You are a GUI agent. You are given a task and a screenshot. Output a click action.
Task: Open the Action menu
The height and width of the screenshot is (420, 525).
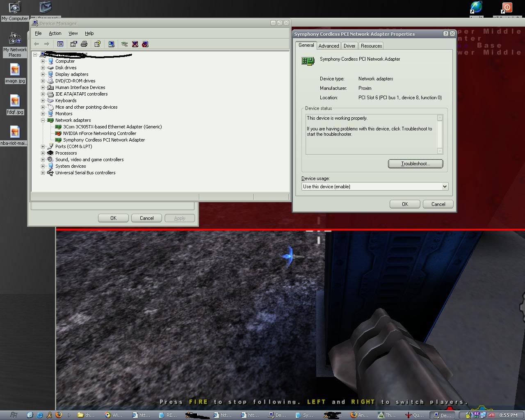pyautogui.click(x=55, y=33)
